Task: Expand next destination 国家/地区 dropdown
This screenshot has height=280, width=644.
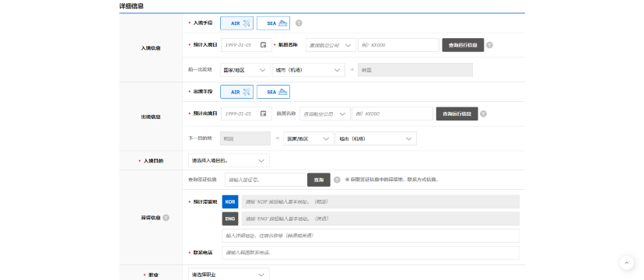Action: pyautogui.click(x=309, y=138)
